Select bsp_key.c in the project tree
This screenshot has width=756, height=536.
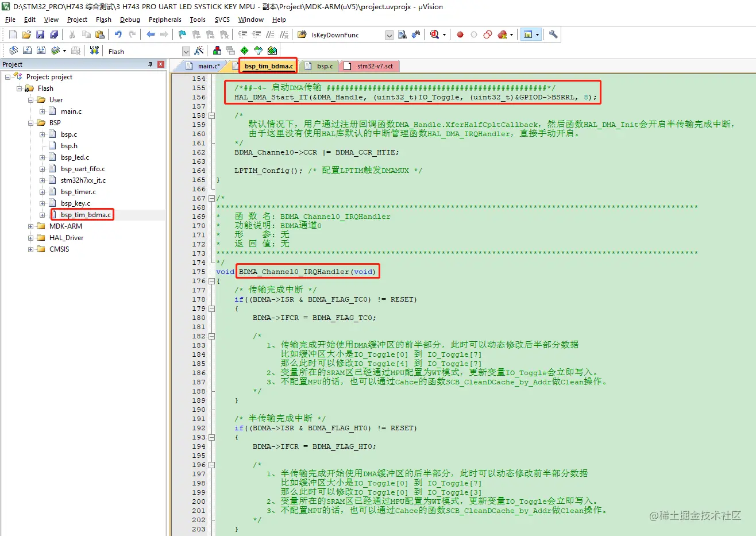pyautogui.click(x=75, y=203)
